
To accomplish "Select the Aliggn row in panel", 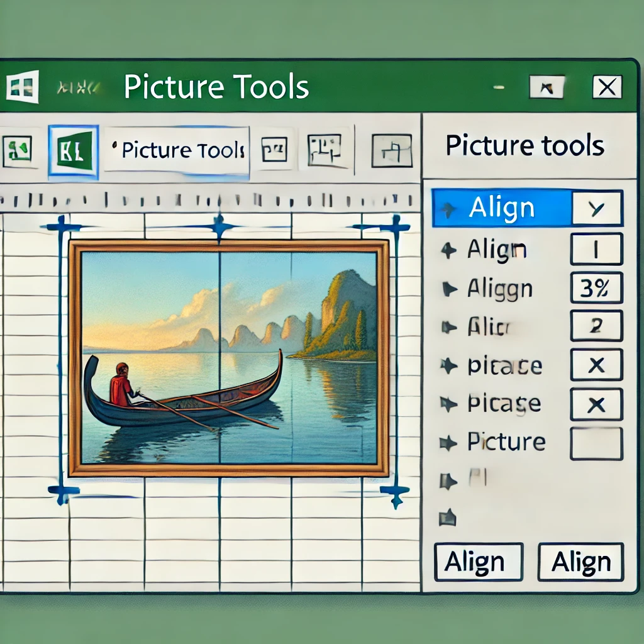I will click(x=499, y=288).
